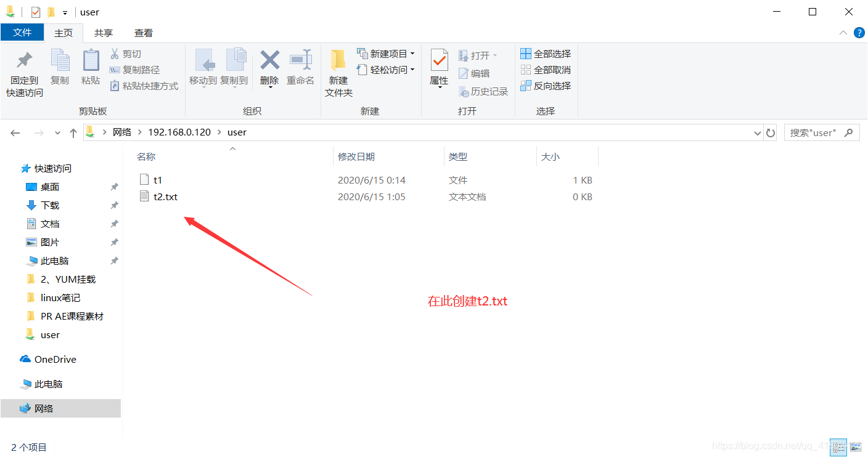Click the refresh icon in address bar
The image size is (868, 457).
tap(771, 132)
